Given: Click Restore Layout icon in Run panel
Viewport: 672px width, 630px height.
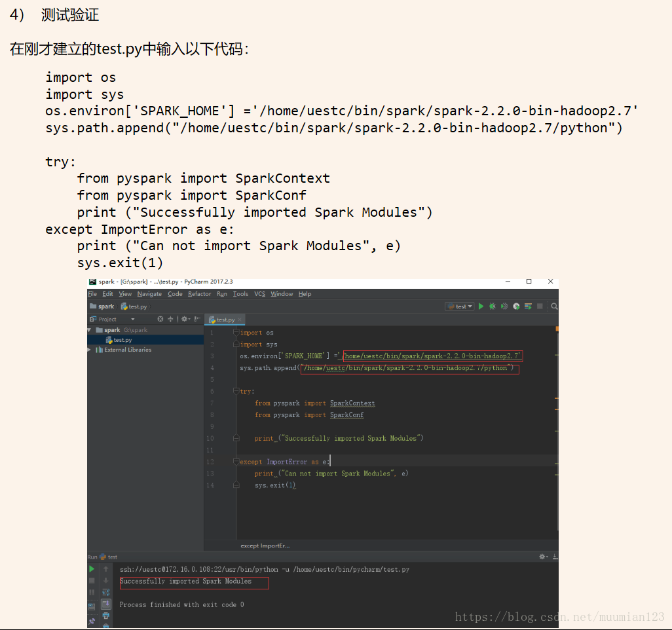Looking at the screenshot, I should pyautogui.click(x=92, y=606).
